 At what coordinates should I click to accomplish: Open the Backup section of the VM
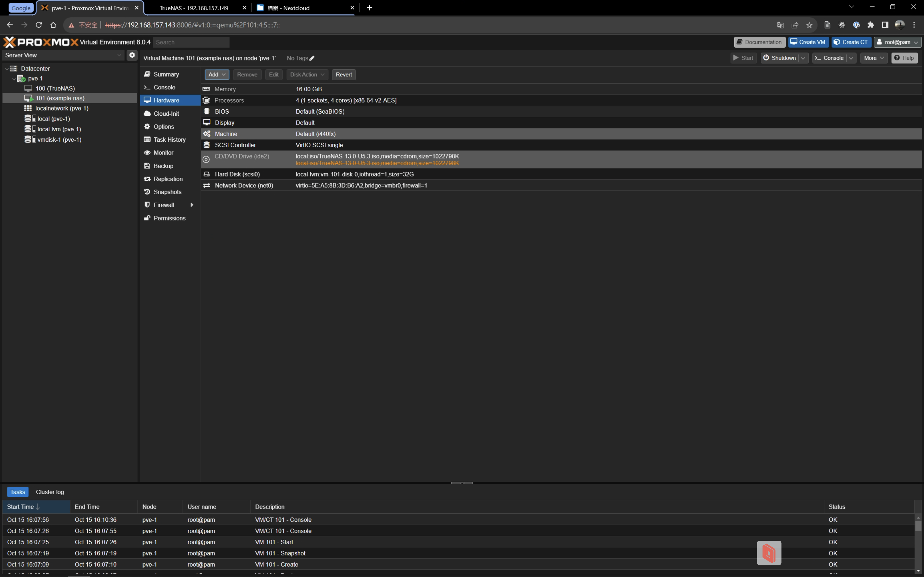163,166
